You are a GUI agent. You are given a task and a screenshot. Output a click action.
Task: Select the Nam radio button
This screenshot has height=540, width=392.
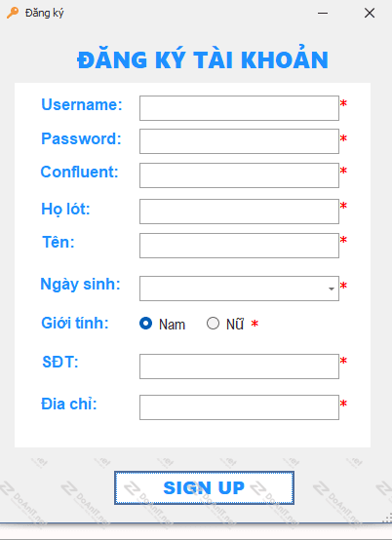(x=145, y=324)
